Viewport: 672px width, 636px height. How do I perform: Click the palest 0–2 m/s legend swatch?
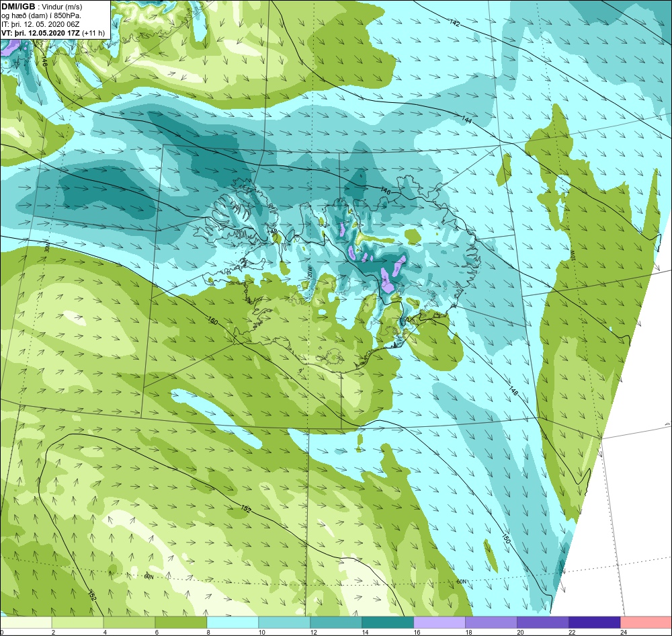click(26, 623)
